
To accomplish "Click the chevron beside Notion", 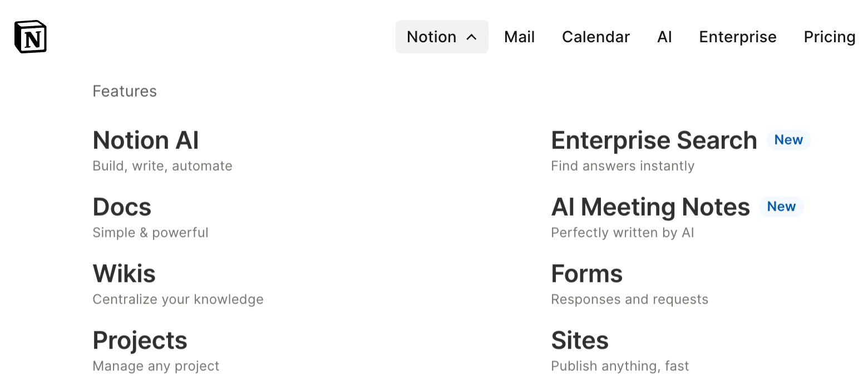I will [x=471, y=37].
